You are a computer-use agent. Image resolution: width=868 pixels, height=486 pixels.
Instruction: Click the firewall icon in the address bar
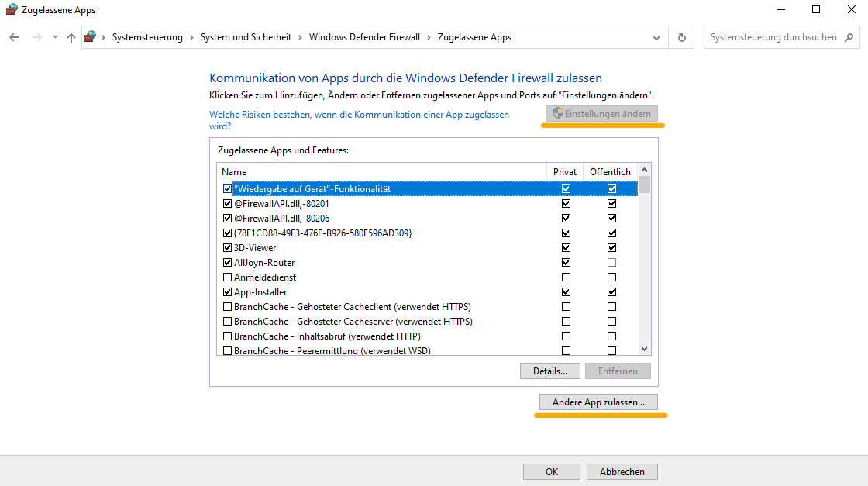click(90, 36)
